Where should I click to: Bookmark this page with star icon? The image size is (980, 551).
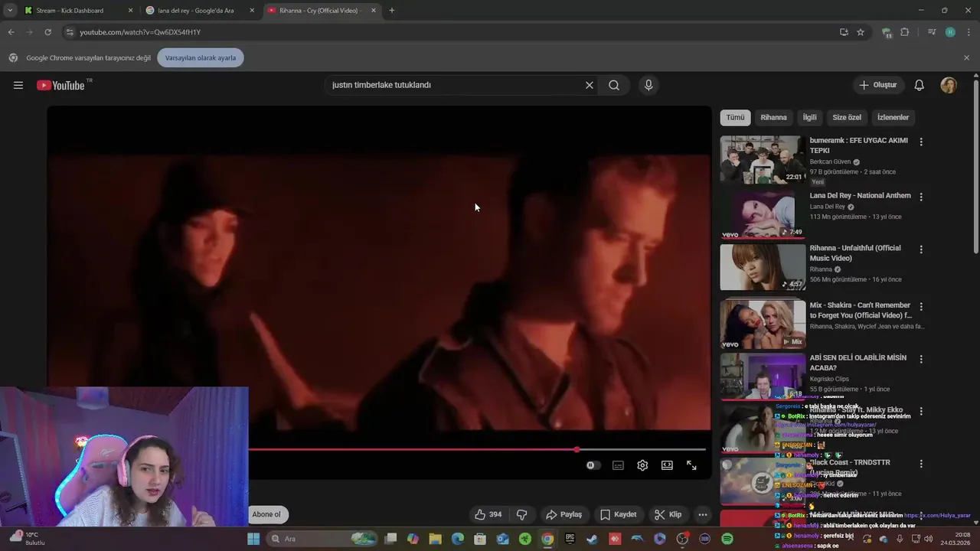861,32
